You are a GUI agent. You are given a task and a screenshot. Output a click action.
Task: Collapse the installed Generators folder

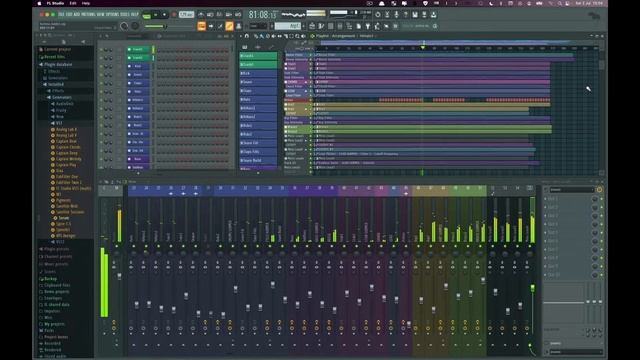coord(61,97)
